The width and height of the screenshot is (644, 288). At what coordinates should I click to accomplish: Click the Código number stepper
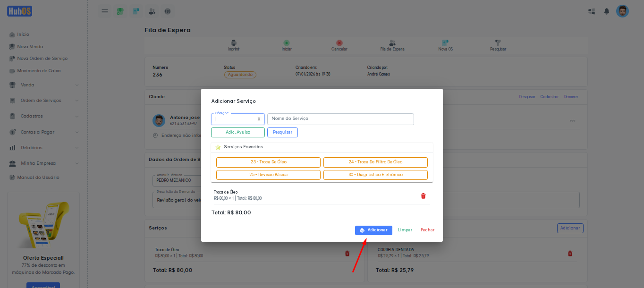tap(259, 119)
